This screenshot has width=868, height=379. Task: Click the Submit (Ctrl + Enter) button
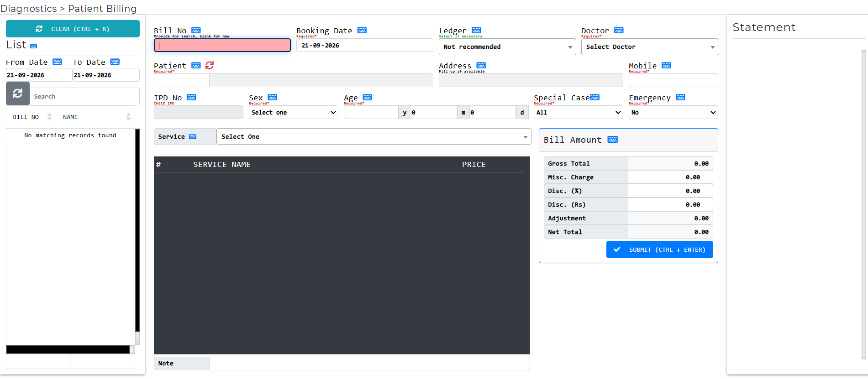click(659, 249)
